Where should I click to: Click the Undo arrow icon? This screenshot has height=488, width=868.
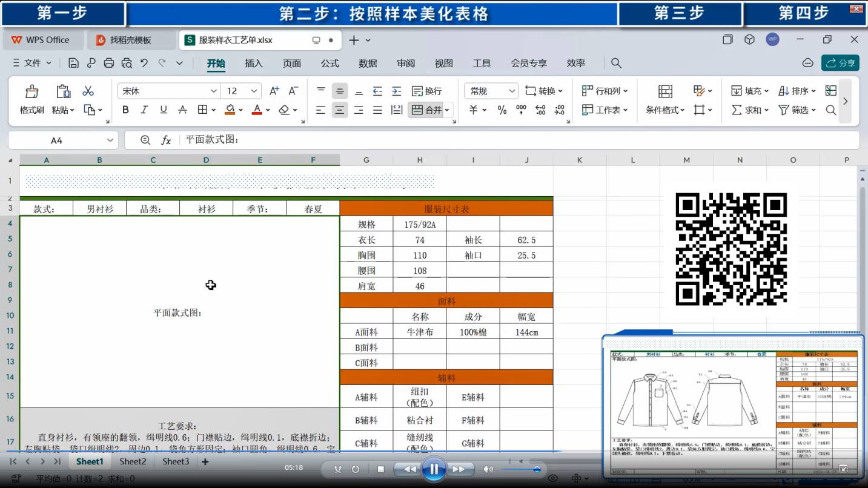144,63
